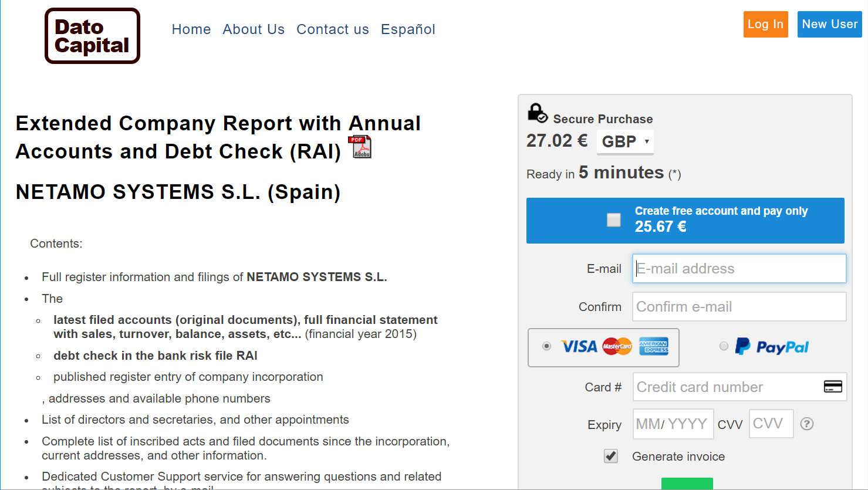Open the Adobe PDF icon beside the title
This screenshot has height=490, width=868.
(x=360, y=147)
